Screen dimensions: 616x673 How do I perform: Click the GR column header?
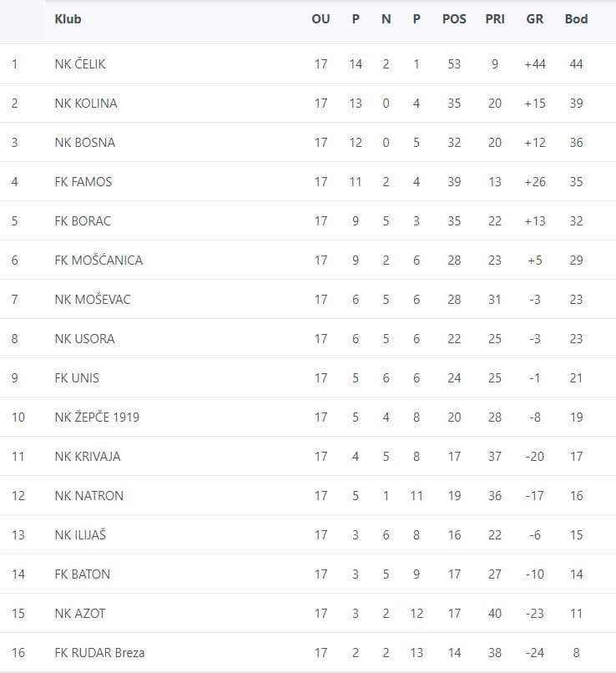pos(534,19)
